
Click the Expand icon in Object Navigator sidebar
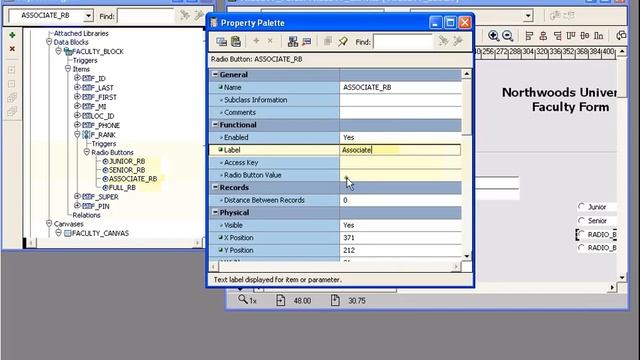[x=12, y=70]
